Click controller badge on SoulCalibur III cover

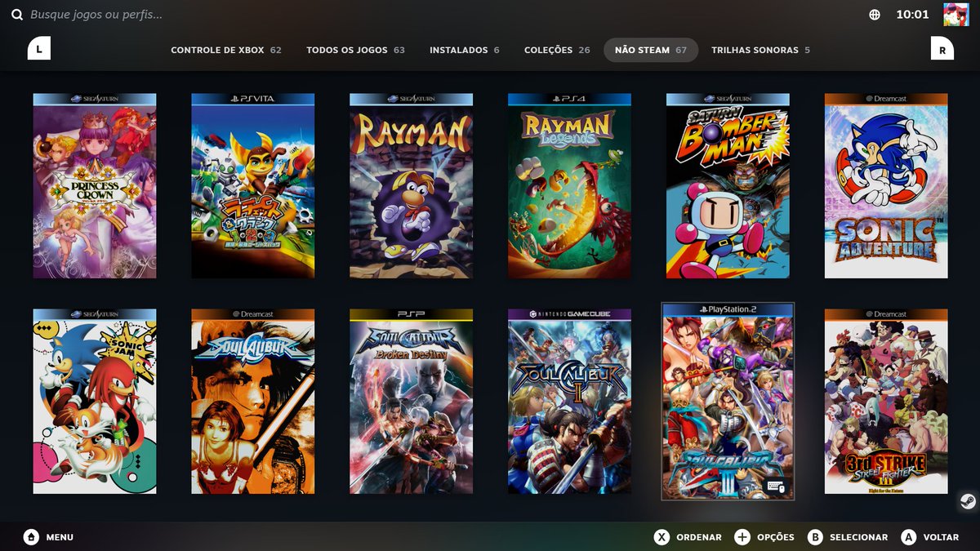pos(775,487)
